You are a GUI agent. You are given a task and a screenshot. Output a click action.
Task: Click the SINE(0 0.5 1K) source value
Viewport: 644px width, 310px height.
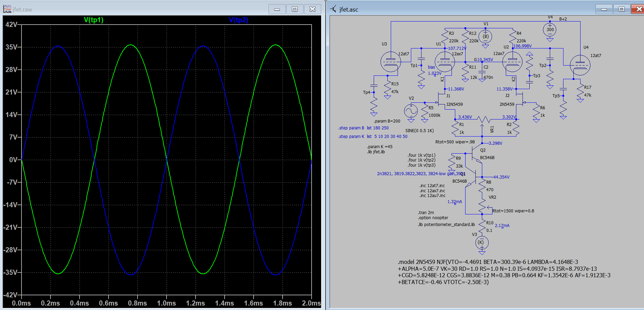(x=419, y=131)
